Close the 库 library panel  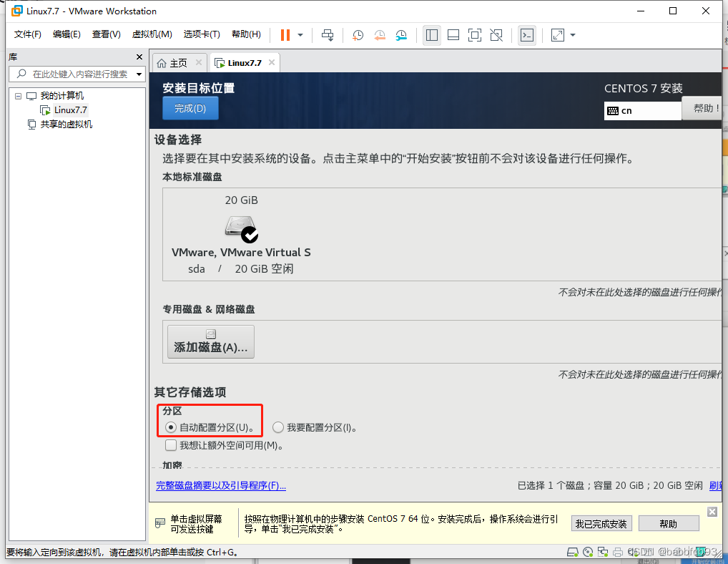139,57
